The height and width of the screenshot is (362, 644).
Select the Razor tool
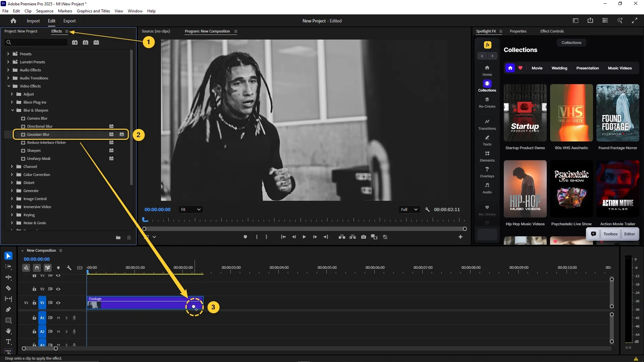point(8,288)
